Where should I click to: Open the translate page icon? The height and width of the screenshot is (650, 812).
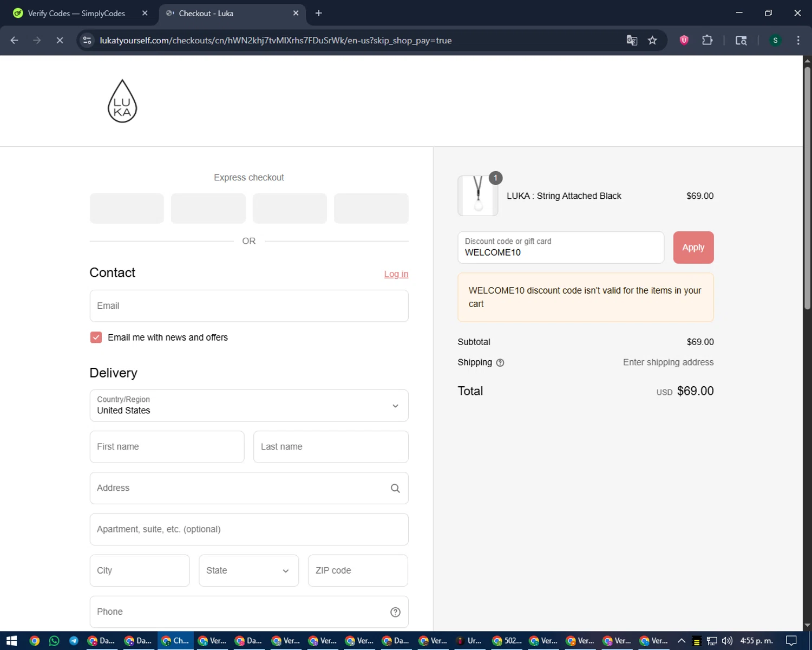(x=632, y=40)
